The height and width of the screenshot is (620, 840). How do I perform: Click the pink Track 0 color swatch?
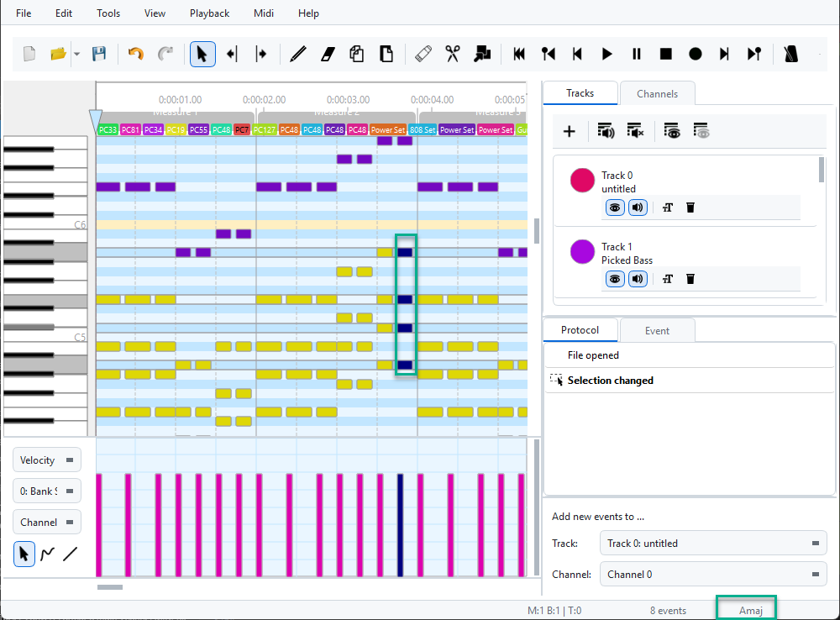click(582, 180)
